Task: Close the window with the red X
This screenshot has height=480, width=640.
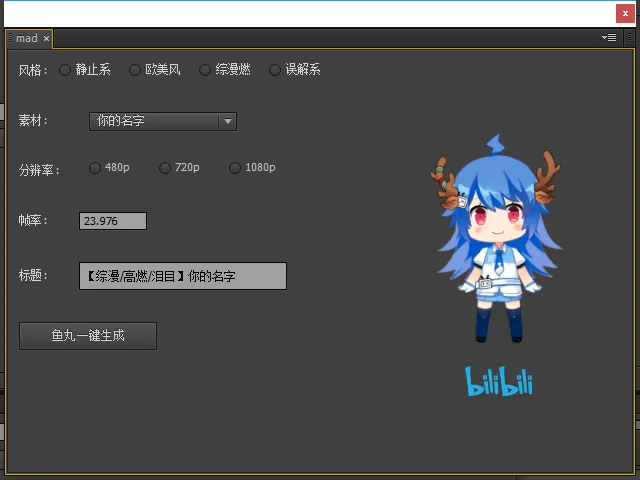Action: pyautogui.click(x=625, y=14)
